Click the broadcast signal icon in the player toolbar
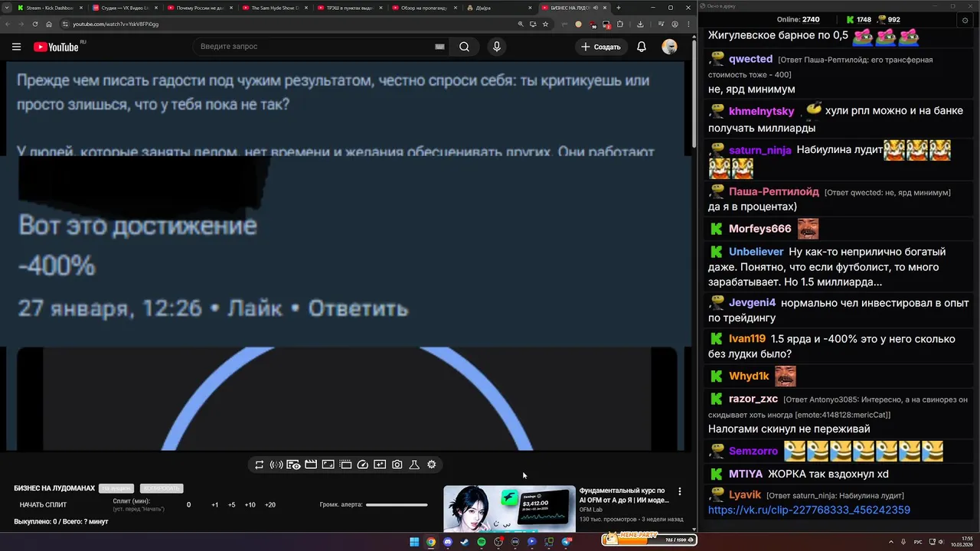 (276, 465)
